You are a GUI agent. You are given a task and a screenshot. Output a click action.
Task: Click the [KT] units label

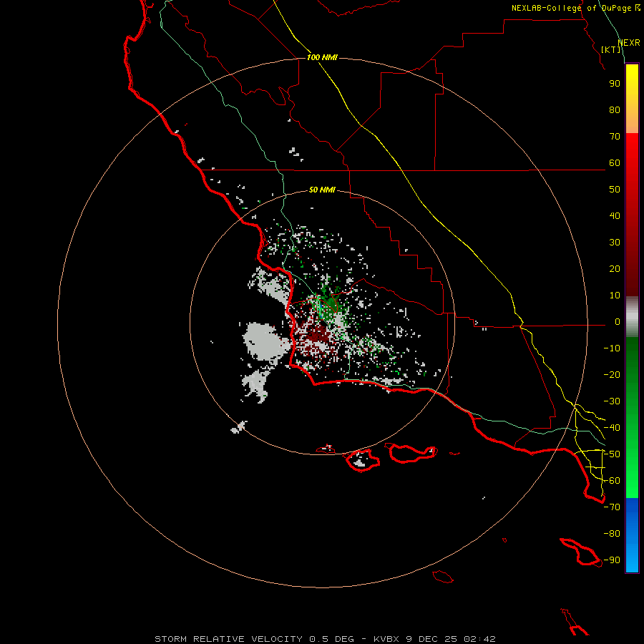coord(611,49)
